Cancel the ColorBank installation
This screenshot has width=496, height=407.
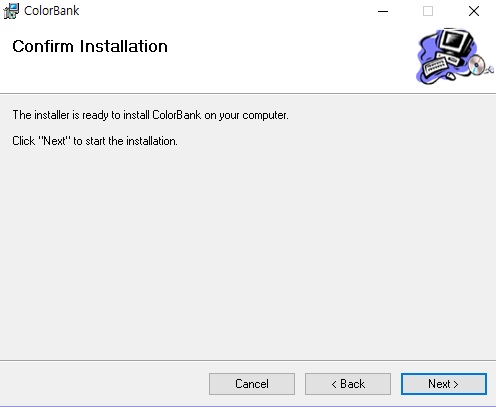click(x=252, y=384)
